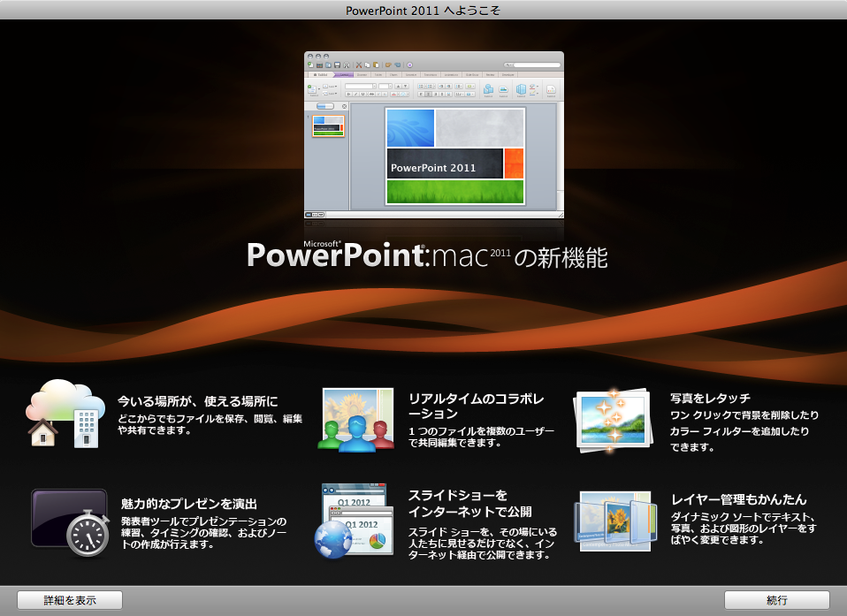847x616 pixels.
Task: Click the heading レイヤー管理もかんたん
Action: coord(738,499)
